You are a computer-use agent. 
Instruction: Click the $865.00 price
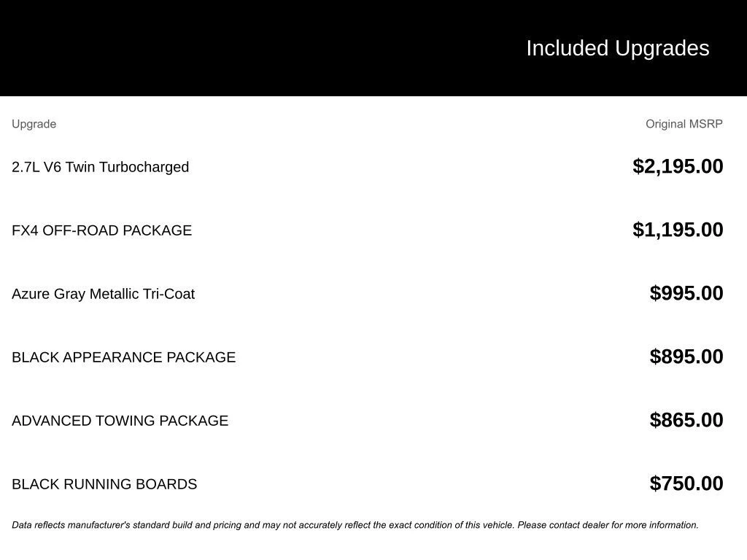[686, 420]
